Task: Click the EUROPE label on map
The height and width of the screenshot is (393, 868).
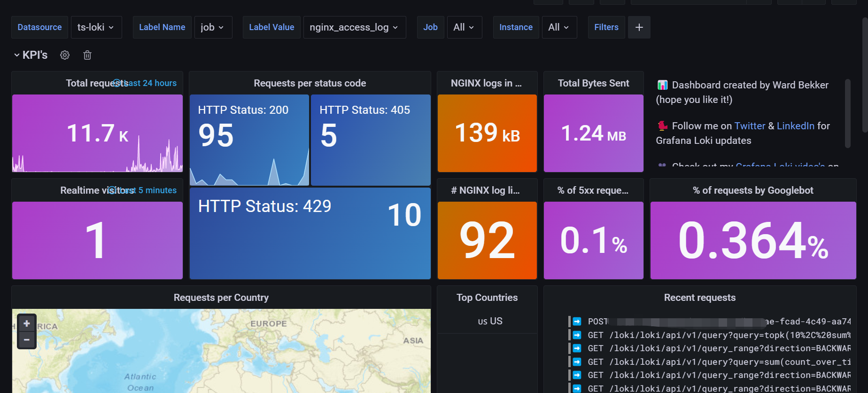Action: [269, 323]
